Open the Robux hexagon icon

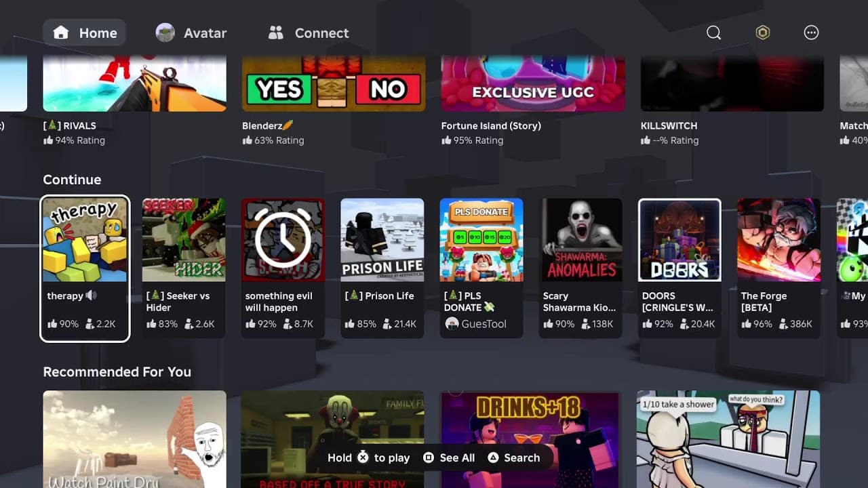coord(763,33)
